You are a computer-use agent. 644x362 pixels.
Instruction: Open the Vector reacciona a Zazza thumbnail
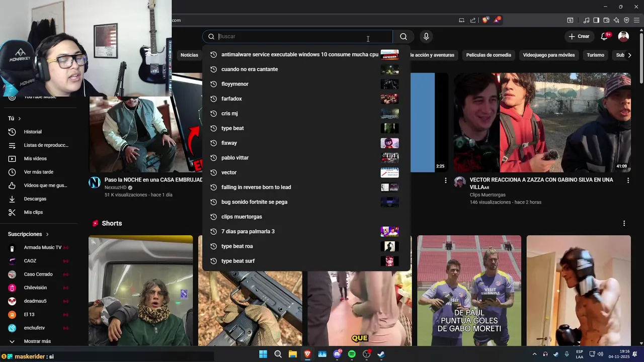pos(542,122)
